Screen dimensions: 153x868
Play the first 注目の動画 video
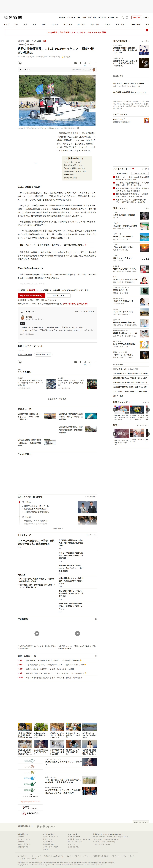[x=37, y=633]
